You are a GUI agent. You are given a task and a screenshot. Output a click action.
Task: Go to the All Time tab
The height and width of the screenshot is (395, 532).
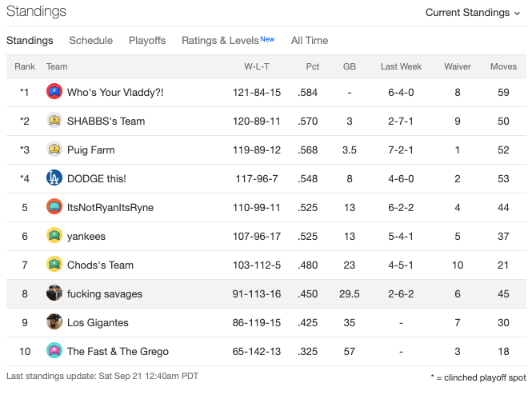310,41
